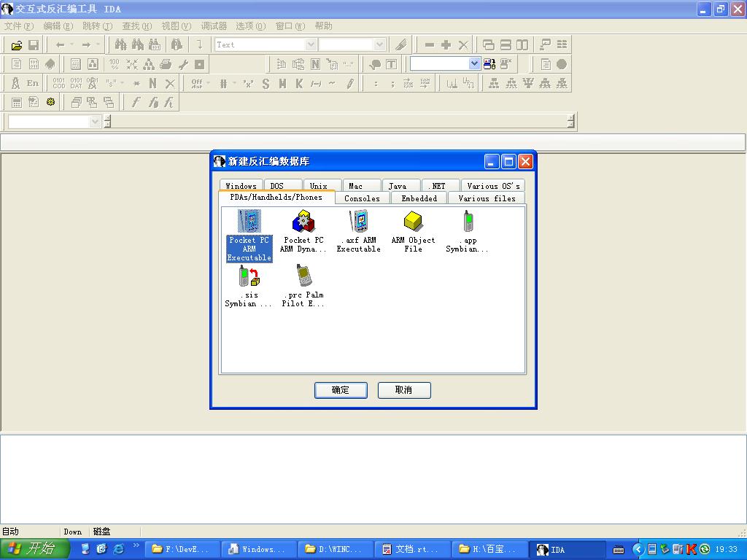The image size is (747, 560).
Task: Click the forward arrow toolbar icon
Action: pyautogui.click(x=86, y=45)
